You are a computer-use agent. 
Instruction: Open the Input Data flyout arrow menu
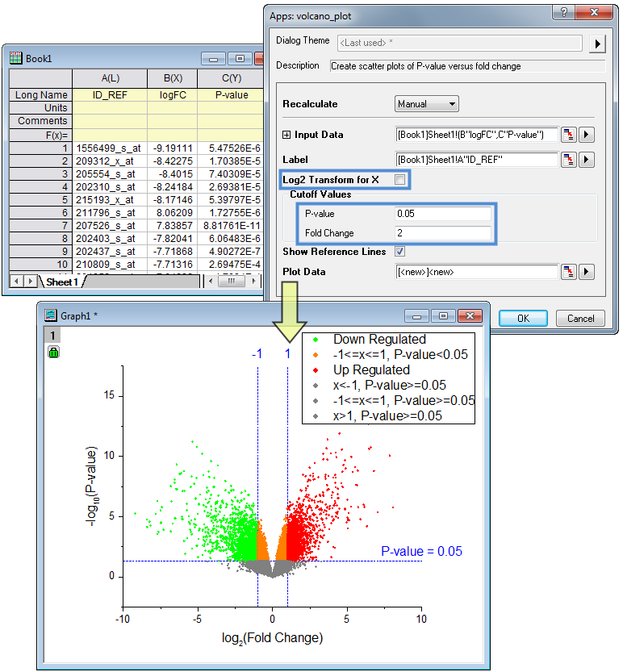(x=586, y=135)
